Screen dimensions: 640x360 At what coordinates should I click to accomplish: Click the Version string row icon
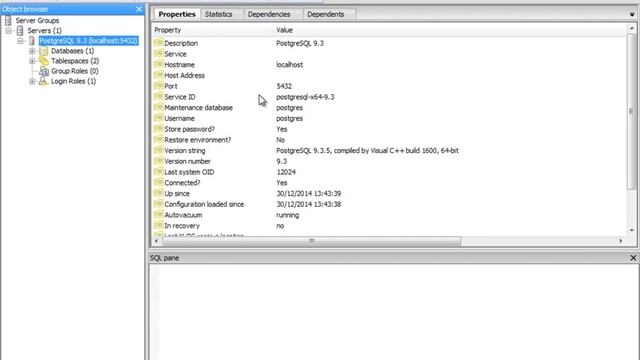pyautogui.click(x=158, y=151)
